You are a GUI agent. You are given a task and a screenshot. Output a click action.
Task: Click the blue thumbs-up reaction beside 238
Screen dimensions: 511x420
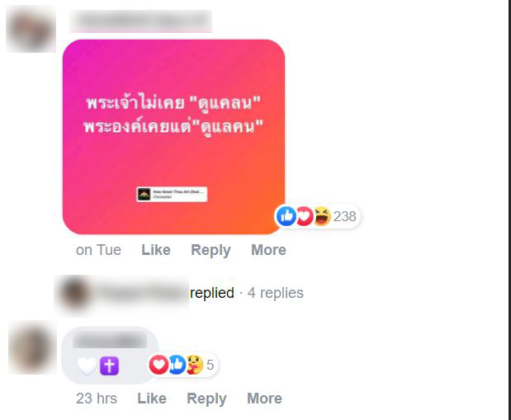286,216
